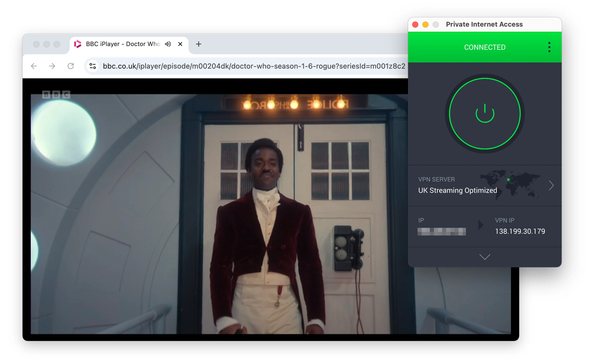Close the BBC iPlayer Doctor Who tab

180,44
